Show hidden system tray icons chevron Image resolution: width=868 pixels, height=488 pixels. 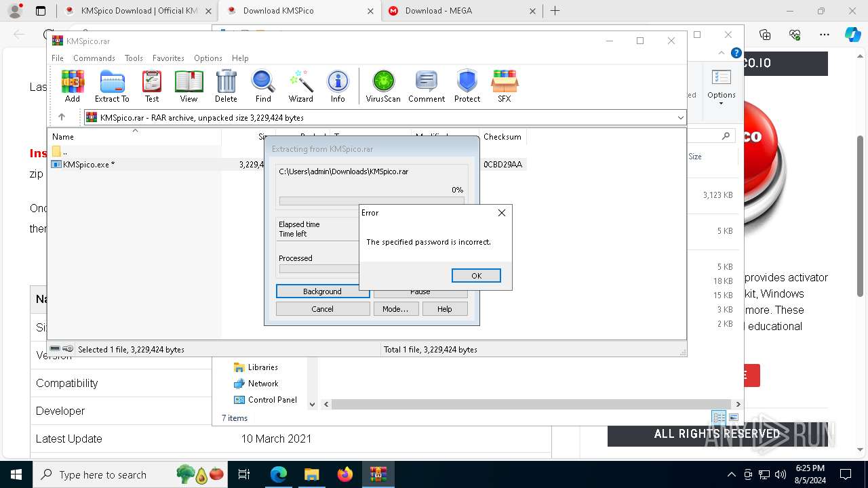[x=731, y=474]
